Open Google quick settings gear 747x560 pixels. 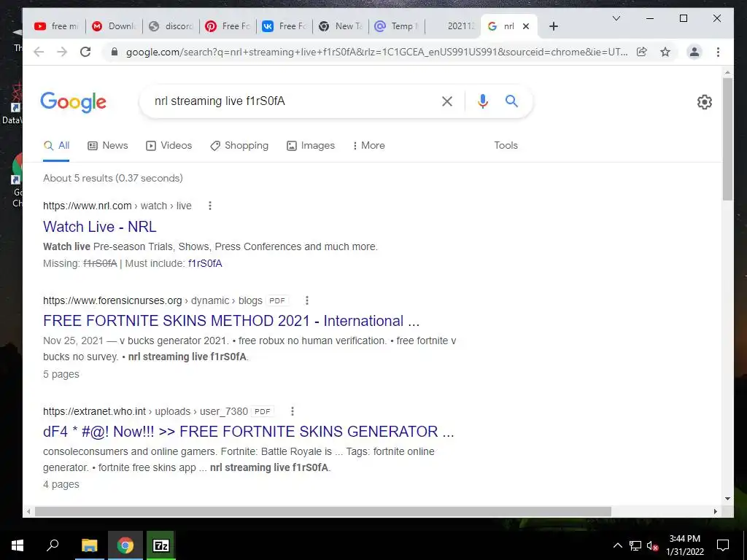point(705,102)
